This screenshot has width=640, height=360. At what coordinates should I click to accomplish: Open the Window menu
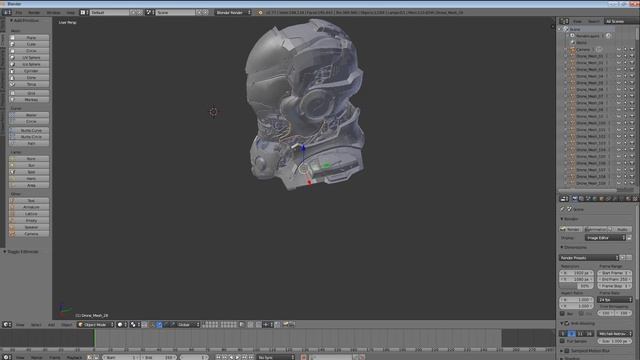point(53,13)
